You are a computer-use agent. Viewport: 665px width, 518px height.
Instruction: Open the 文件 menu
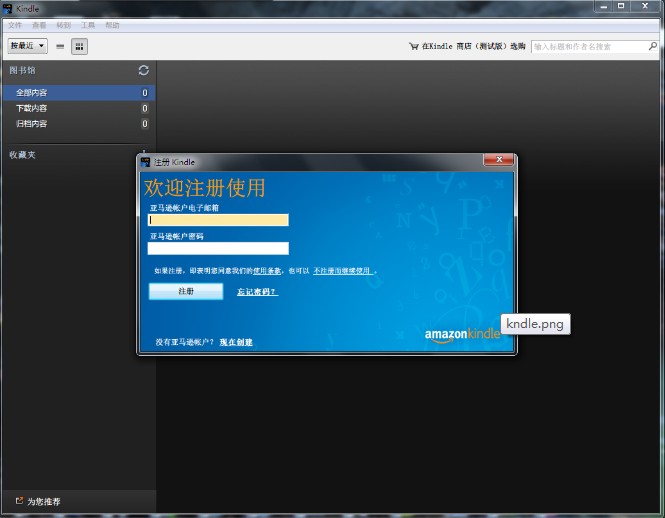click(15, 24)
